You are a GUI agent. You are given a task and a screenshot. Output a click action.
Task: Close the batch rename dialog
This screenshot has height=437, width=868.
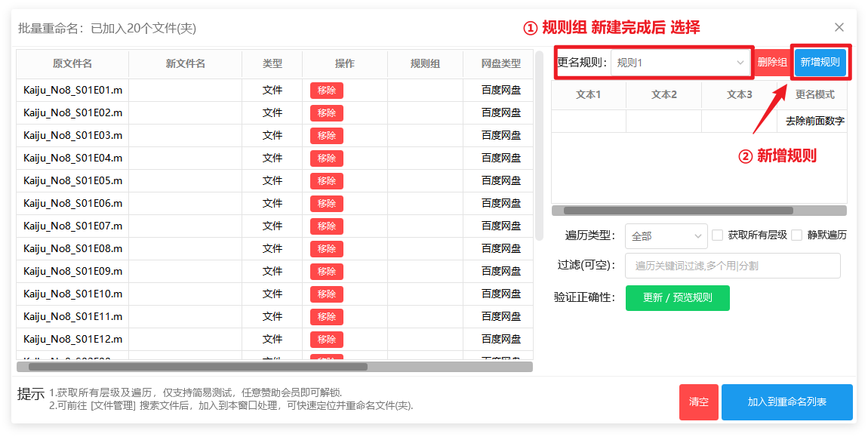click(x=839, y=27)
